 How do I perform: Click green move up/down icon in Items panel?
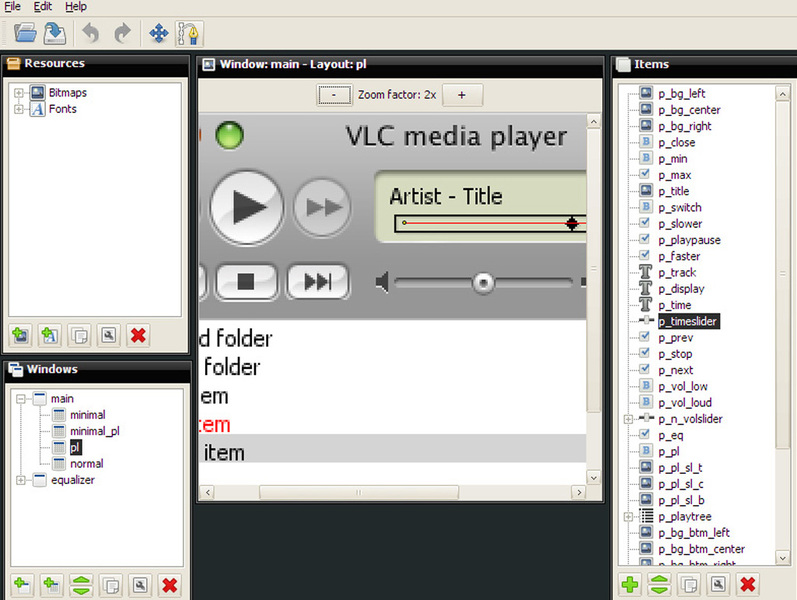tap(659, 584)
